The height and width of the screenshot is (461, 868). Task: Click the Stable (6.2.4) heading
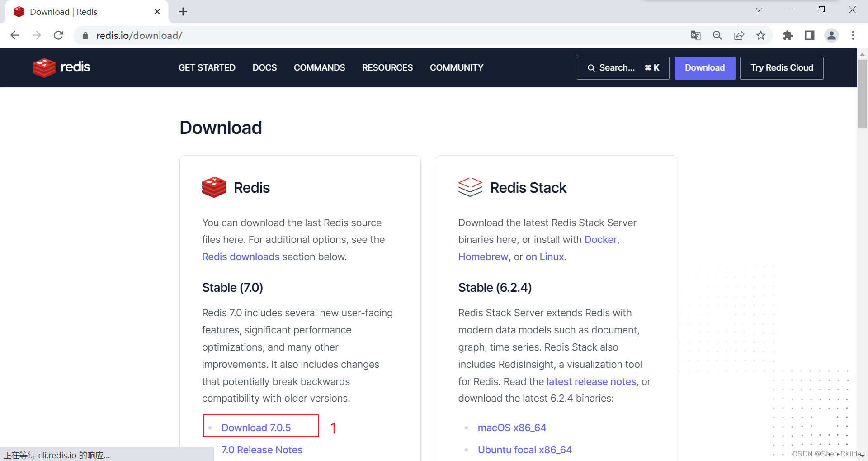point(495,288)
